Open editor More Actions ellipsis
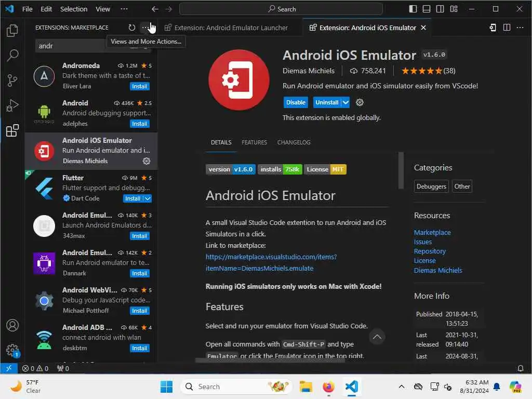 (x=520, y=28)
